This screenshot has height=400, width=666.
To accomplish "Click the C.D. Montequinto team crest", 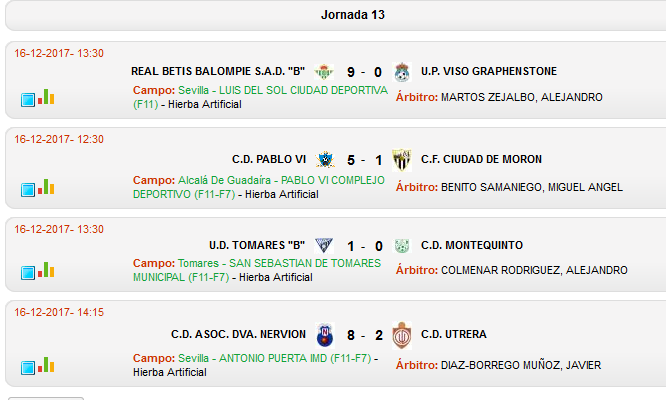I will [401, 245].
